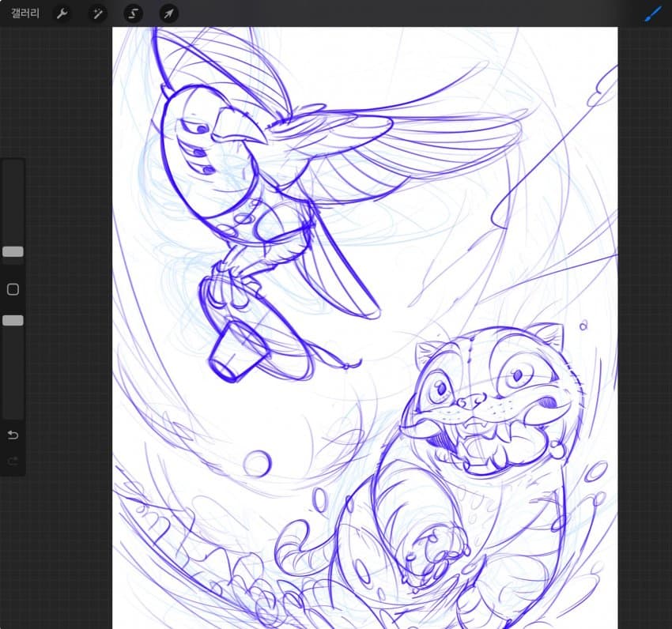672x629 pixels.
Task: Open the 갤러리 (Gallery) view
Action: 25,13
